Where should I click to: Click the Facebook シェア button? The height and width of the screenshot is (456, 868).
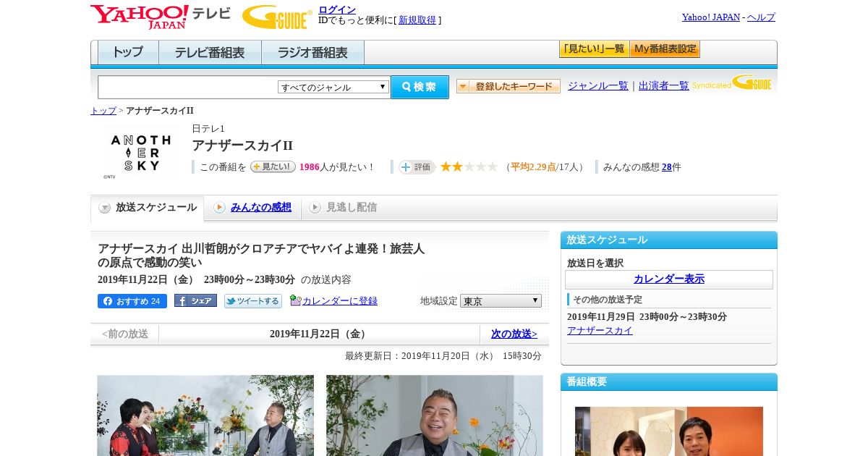195,301
